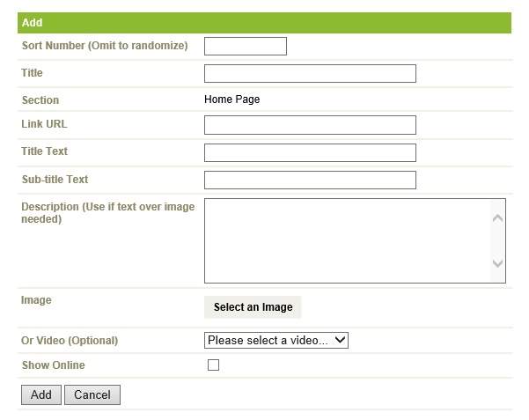Click the Image label
The width and height of the screenshot is (529, 420).
(36, 300)
